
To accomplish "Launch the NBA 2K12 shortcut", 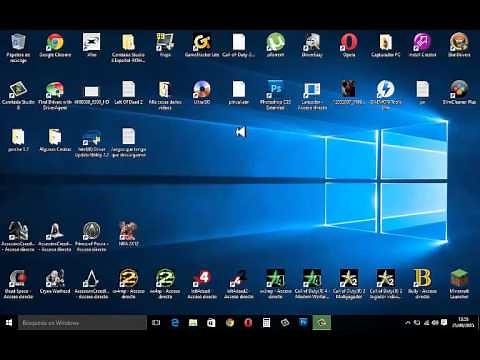I will coord(128,231).
